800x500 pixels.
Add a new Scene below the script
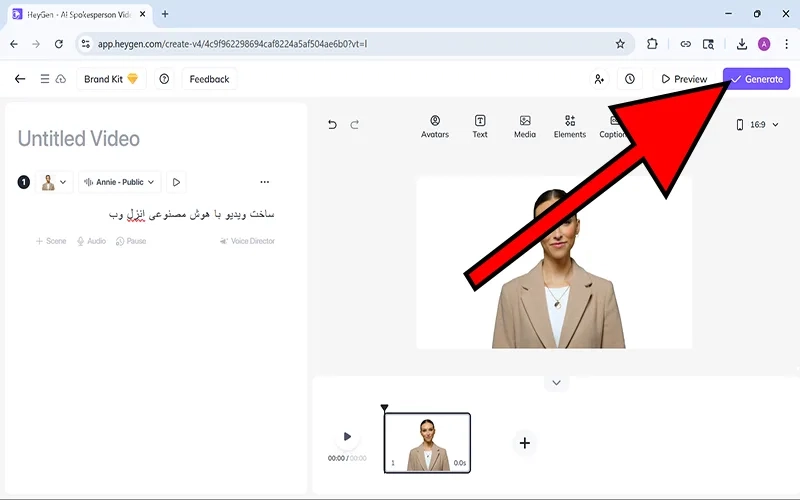pos(51,241)
